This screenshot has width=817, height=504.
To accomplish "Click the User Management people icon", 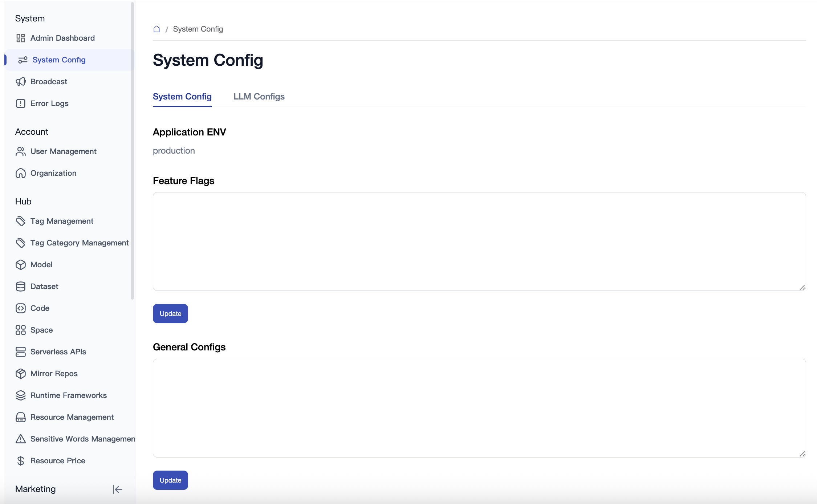I will point(21,151).
